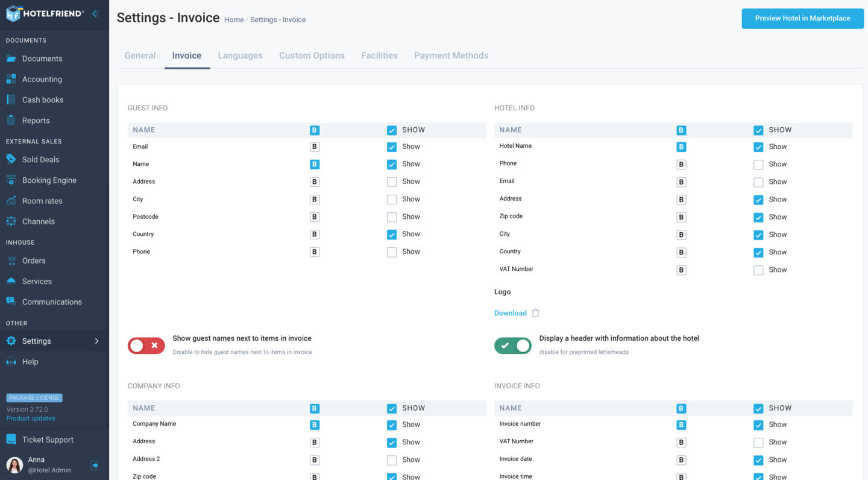Toggle bold for guest Email row

315,147
